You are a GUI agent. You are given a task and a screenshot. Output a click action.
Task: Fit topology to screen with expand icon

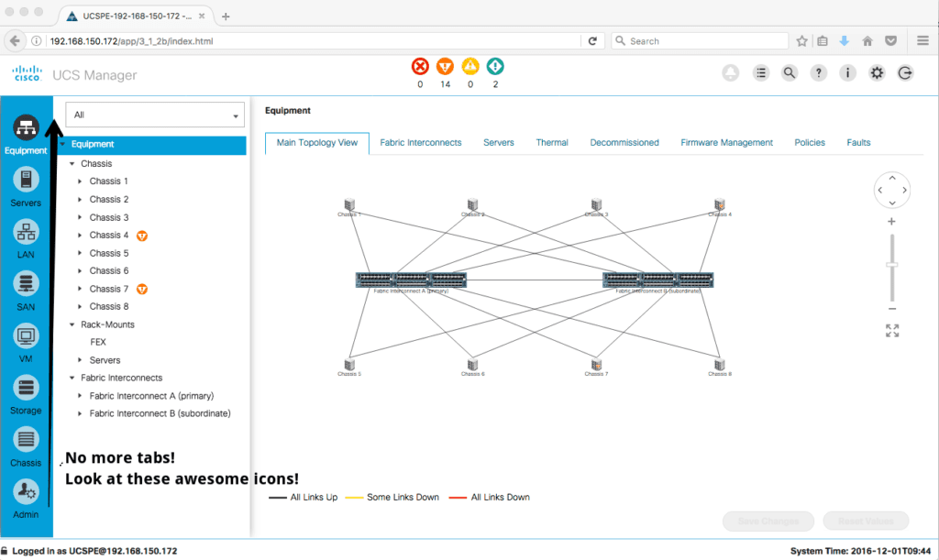[x=892, y=330]
